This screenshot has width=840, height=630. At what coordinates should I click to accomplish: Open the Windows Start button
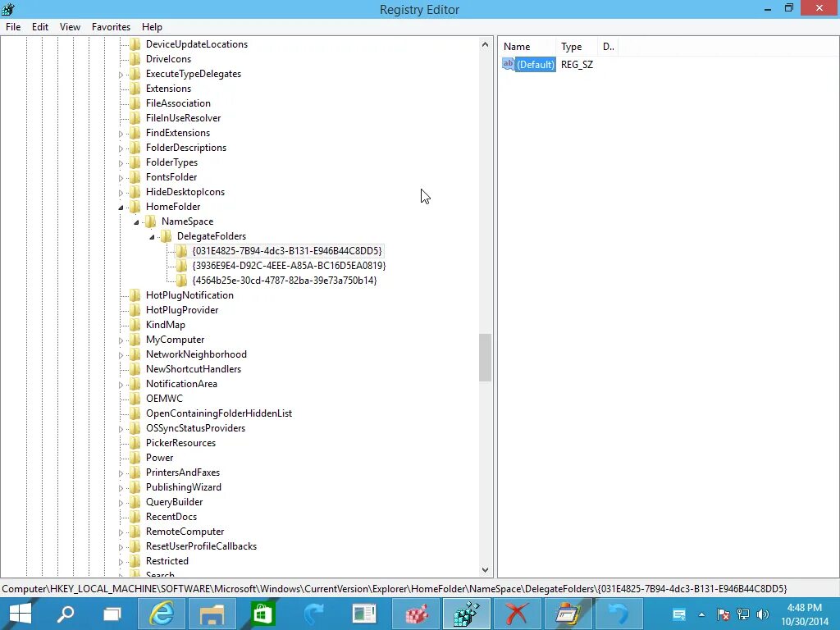coord(20,614)
